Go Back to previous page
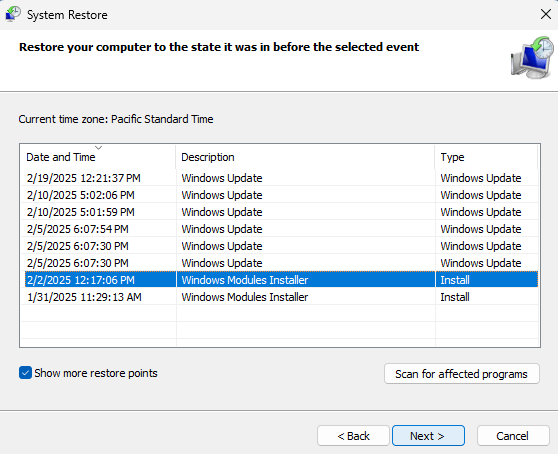Screen dimensions: 558x454 (x=353, y=435)
